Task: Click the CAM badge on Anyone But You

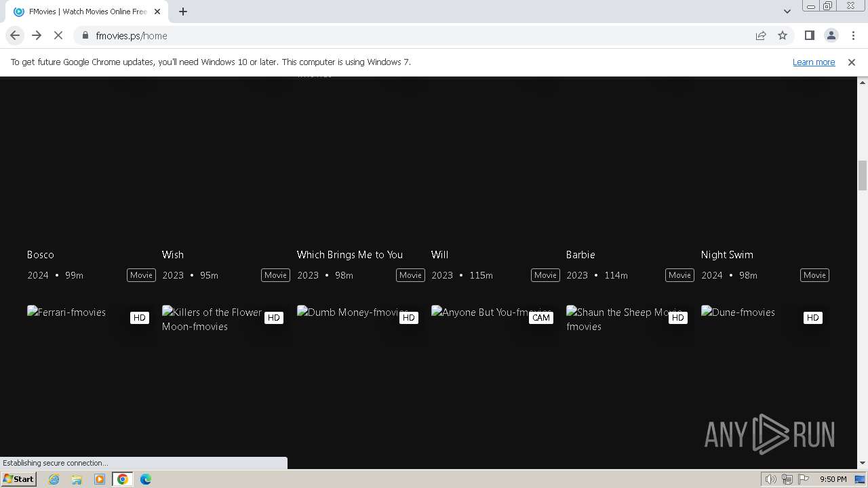Action: pos(541,318)
